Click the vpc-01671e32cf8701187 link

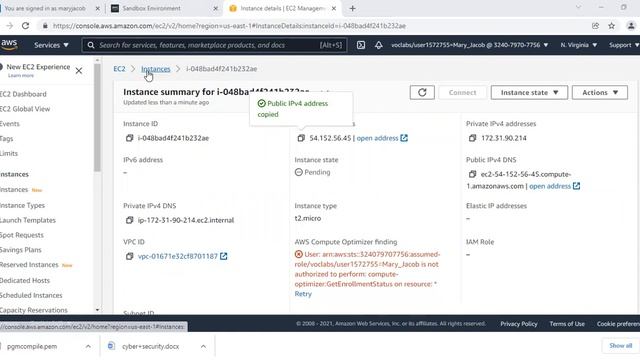178,256
